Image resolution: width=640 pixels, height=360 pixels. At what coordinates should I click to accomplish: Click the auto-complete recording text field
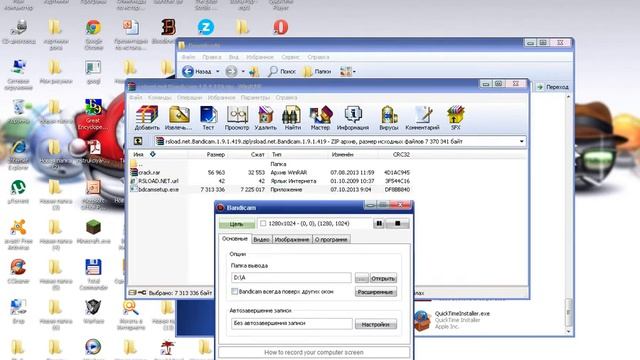[x=291, y=323]
